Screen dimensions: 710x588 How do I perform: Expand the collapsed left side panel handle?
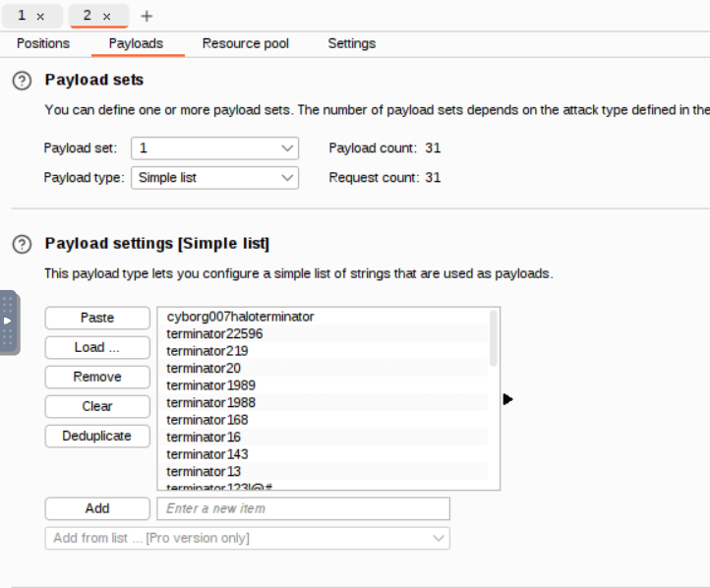[x=8, y=322]
